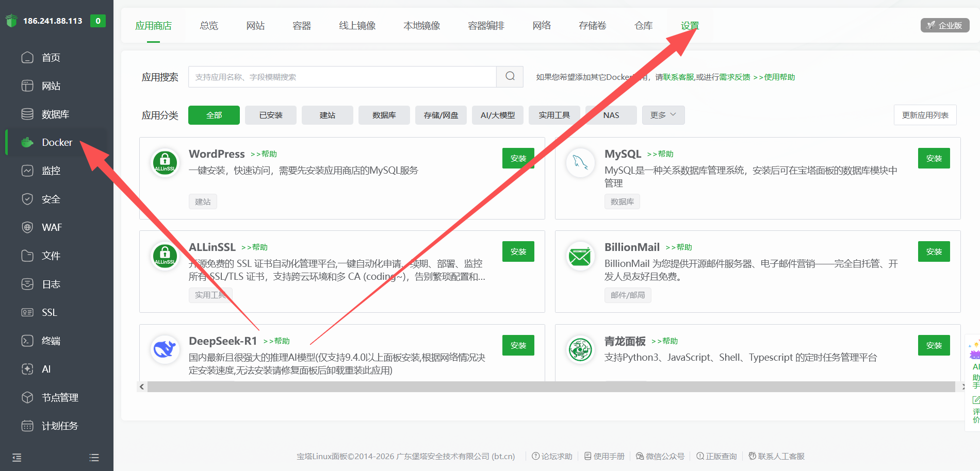Click the green shield panel logo
The height and width of the screenshot is (471, 980).
click(11, 21)
